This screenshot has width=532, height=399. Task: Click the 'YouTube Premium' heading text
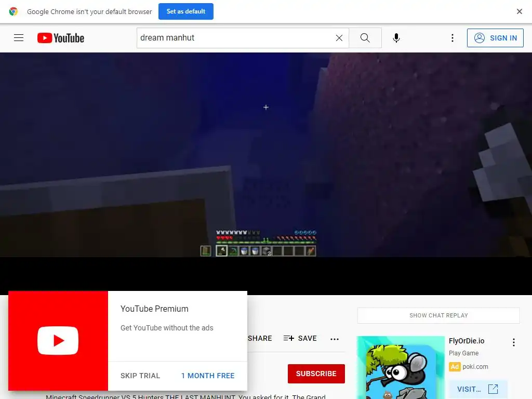(x=154, y=309)
